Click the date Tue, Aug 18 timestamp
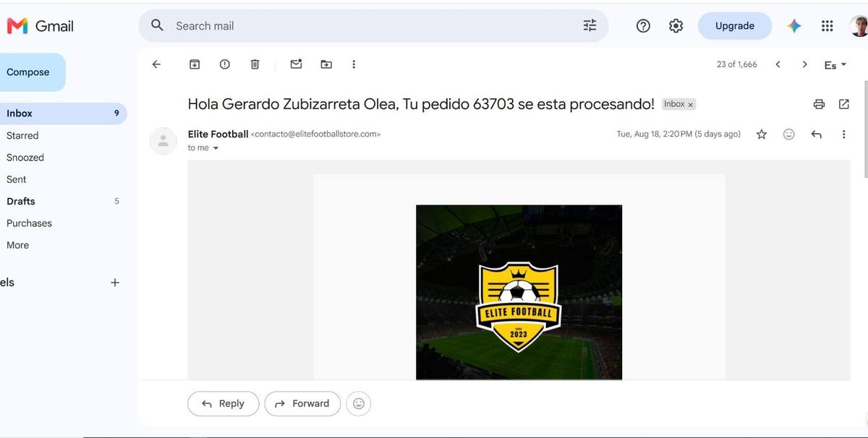 coord(678,134)
